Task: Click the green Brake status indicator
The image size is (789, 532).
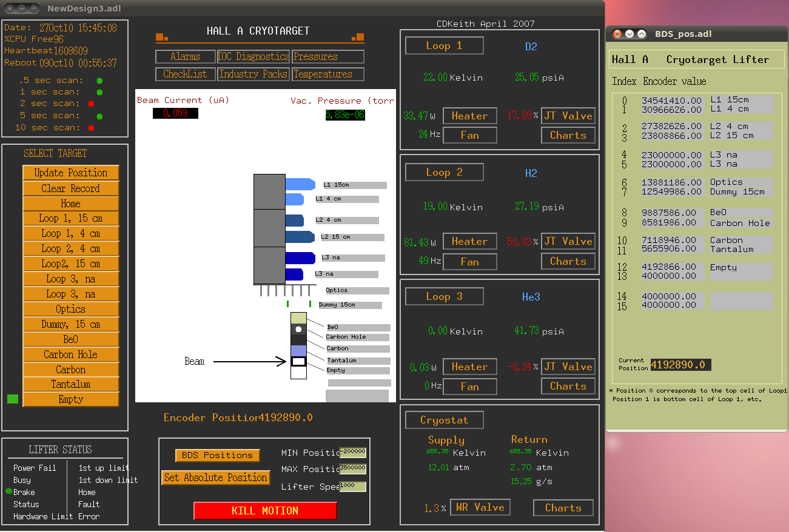Action: pyautogui.click(x=9, y=491)
